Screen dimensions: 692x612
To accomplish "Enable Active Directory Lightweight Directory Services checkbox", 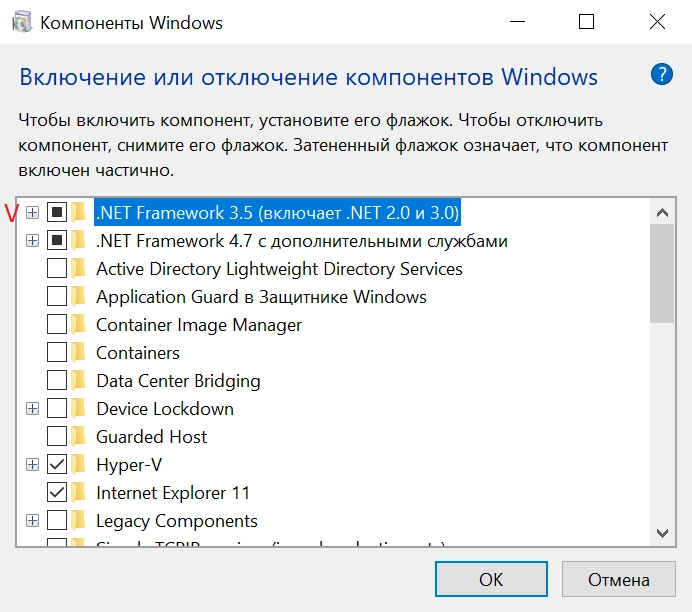I will 56,268.
